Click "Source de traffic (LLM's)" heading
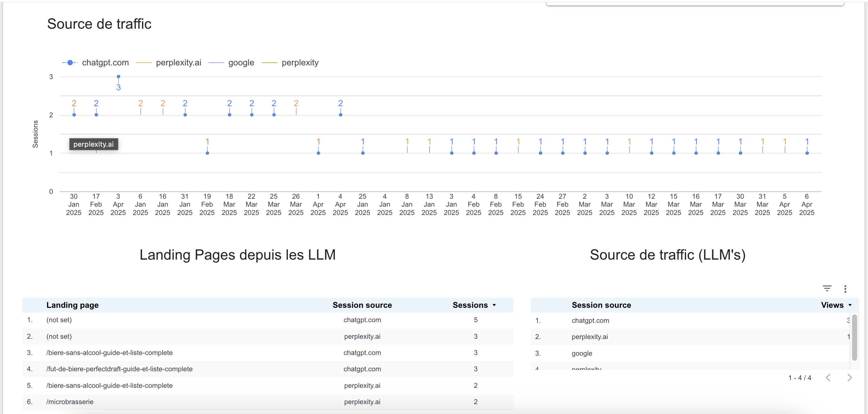Image resolution: width=868 pixels, height=414 pixels. tap(668, 255)
